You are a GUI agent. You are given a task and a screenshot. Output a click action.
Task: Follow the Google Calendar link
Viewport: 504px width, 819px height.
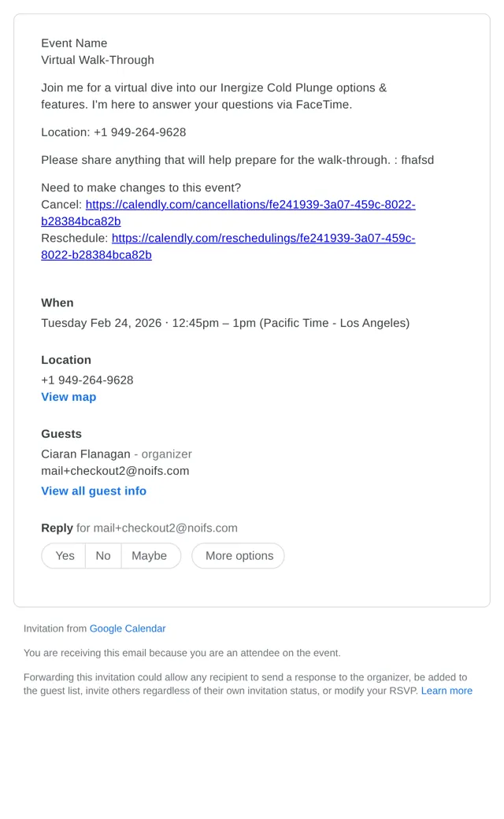pyautogui.click(x=128, y=628)
